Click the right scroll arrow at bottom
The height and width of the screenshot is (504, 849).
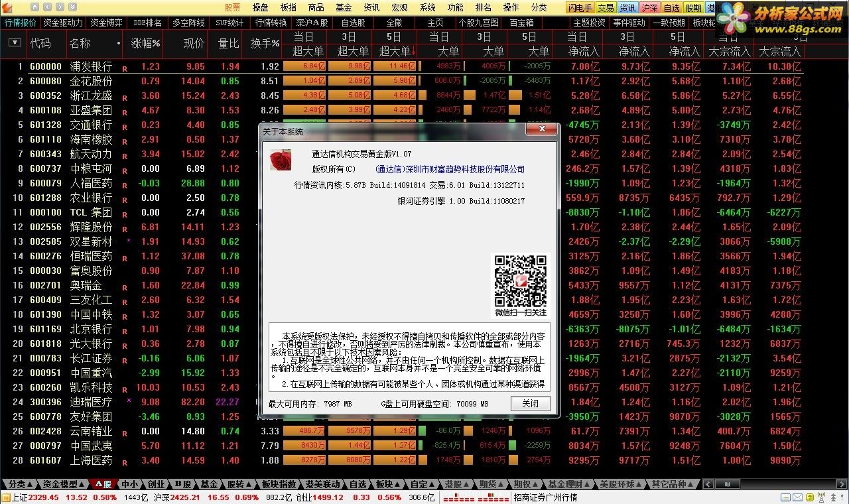coord(842,485)
